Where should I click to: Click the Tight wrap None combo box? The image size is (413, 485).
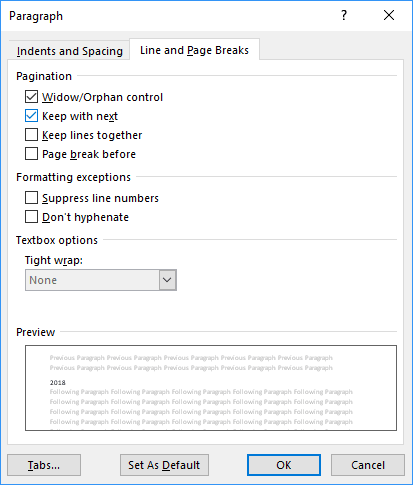(x=101, y=280)
